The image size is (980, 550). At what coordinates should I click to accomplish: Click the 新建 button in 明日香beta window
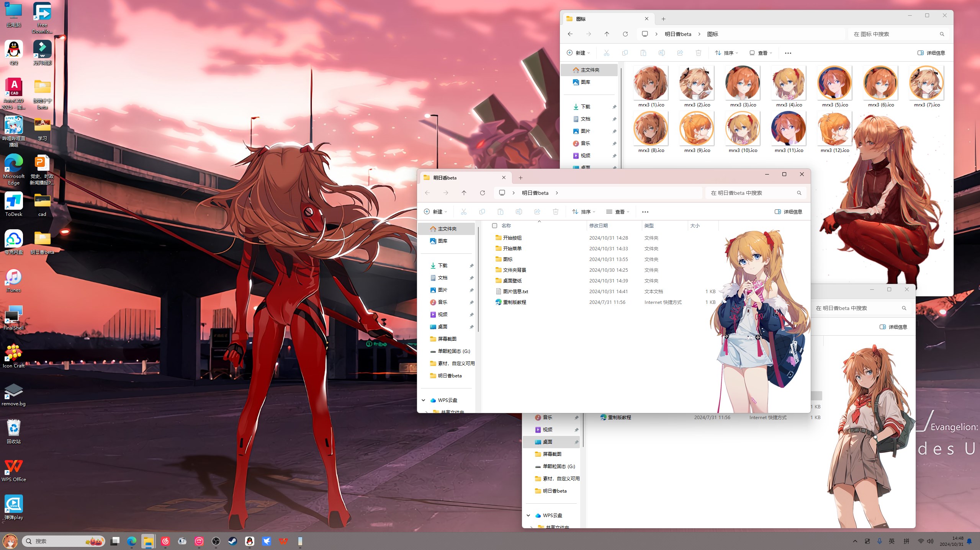435,212
